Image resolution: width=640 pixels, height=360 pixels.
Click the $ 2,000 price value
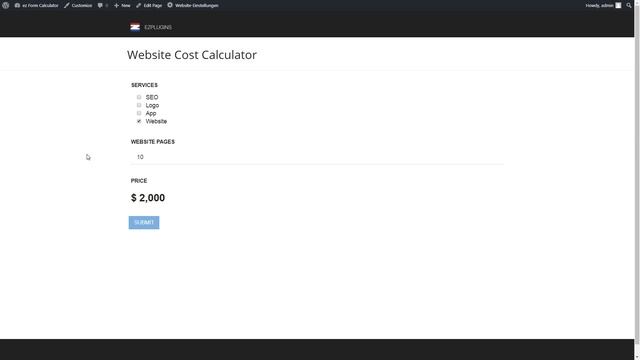(148, 198)
